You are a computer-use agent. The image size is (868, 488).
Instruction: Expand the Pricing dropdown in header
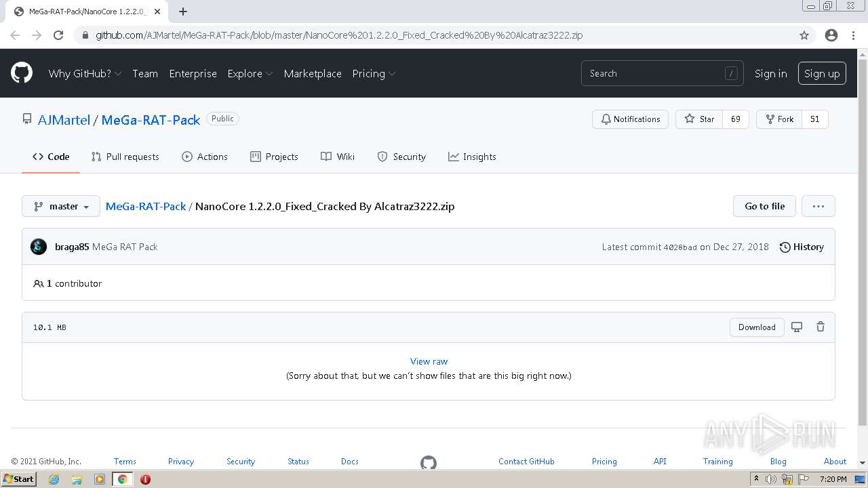pos(374,73)
